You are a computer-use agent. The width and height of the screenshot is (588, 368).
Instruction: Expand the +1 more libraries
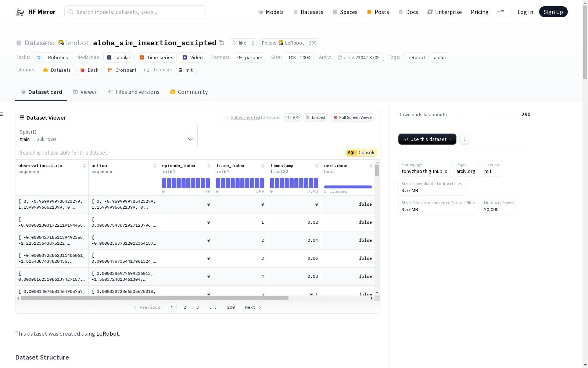(x=146, y=70)
